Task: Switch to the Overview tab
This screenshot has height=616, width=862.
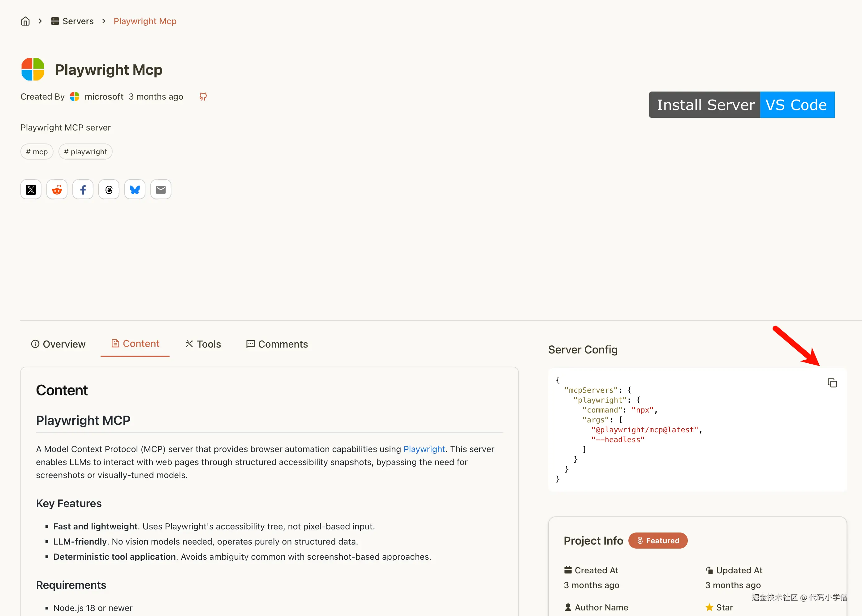Action: 58,344
